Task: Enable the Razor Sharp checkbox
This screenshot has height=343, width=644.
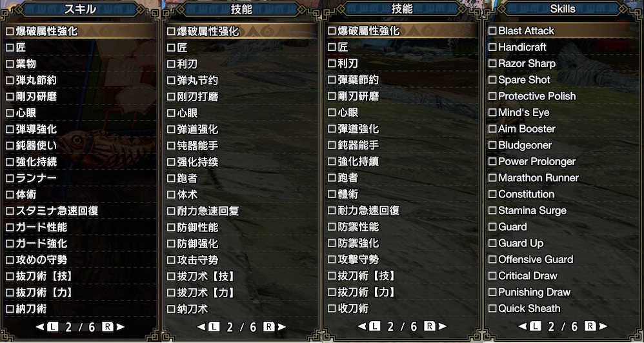Action: [492, 64]
